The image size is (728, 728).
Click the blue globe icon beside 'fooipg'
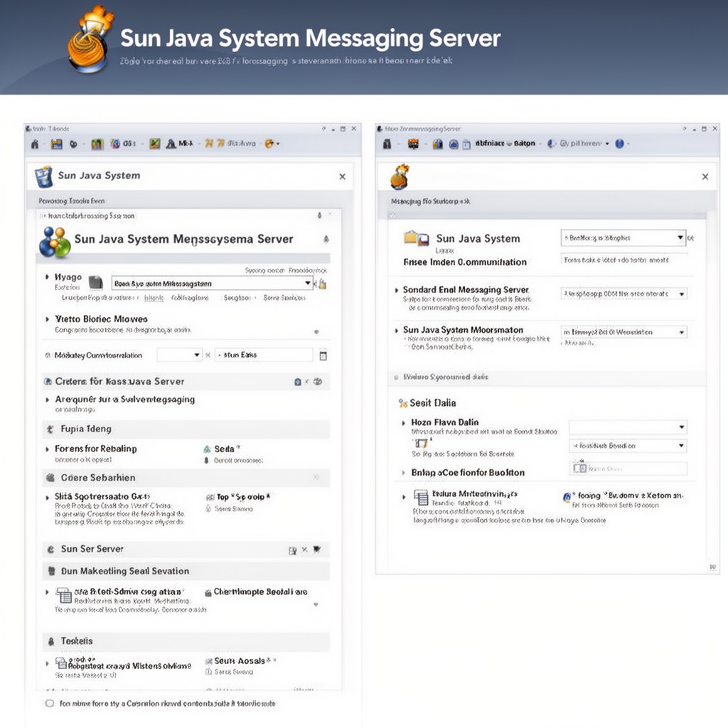coord(567,497)
